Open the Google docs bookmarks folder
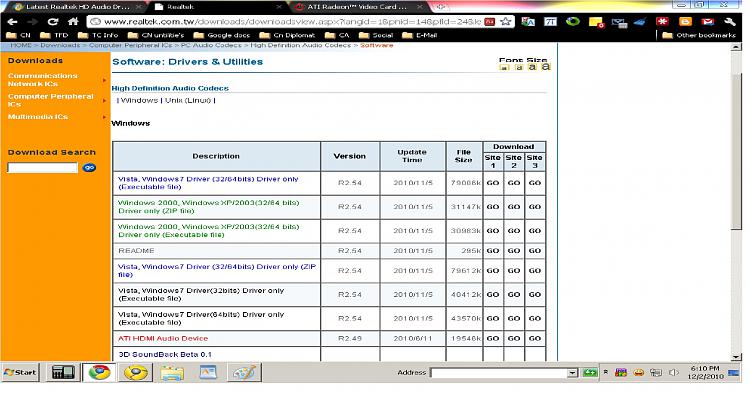 coord(221,35)
